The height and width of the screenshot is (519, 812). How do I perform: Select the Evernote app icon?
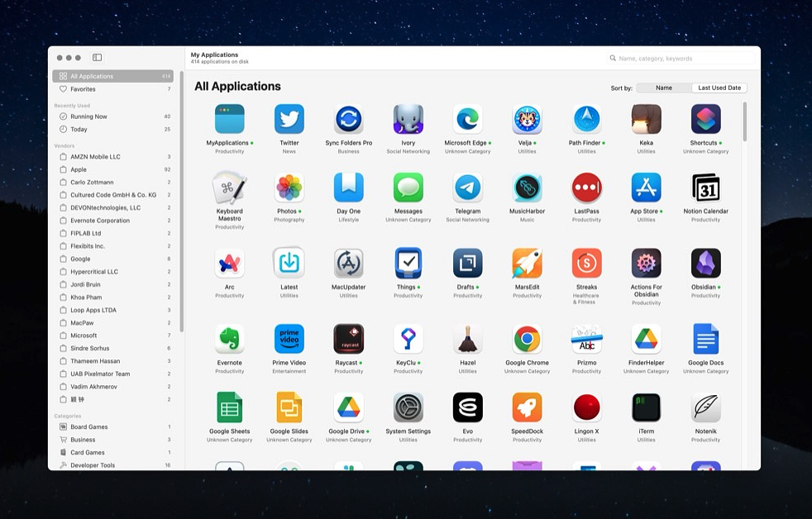point(229,339)
